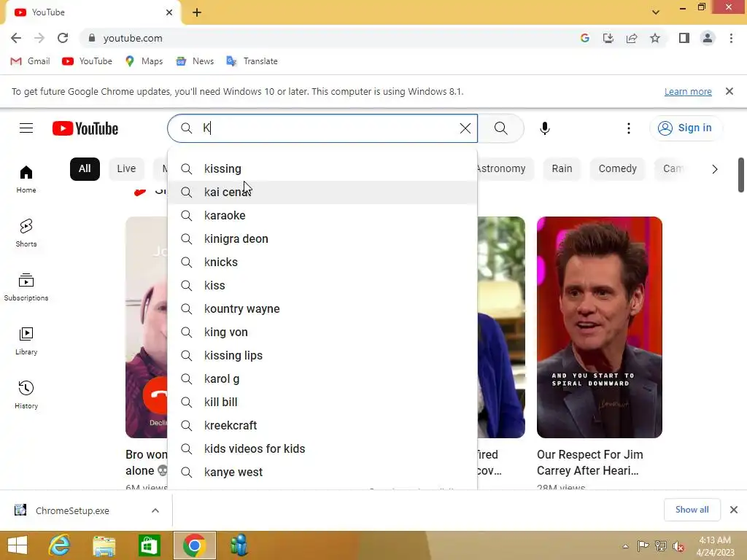Select the All filter chip
Viewport: 747px width, 560px height.
click(85, 168)
